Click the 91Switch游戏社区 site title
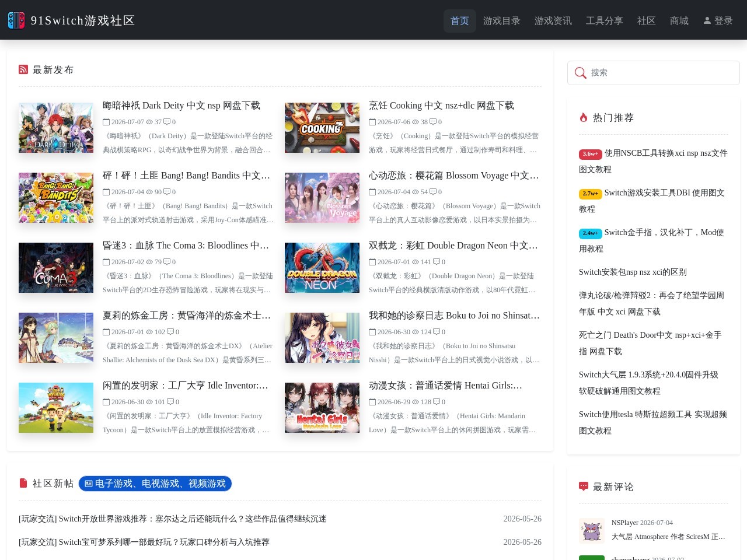Image resolution: width=747 pixels, height=560 pixels. click(83, 20)
